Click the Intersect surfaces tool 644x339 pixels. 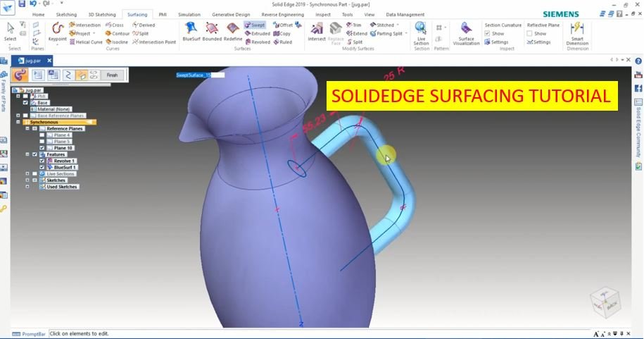[x=317, y=31]
